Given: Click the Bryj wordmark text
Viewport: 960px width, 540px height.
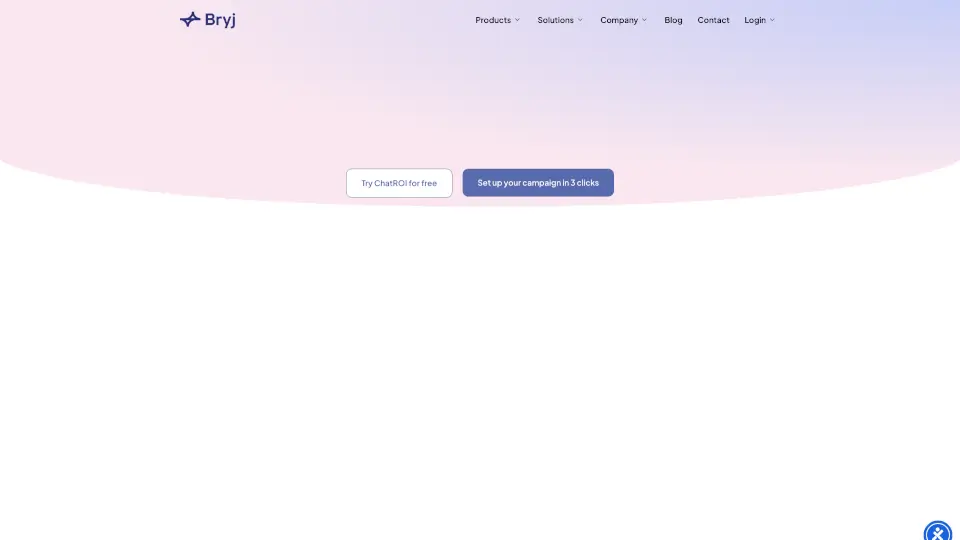Looking at the screenshot, I should pos(220,20).
